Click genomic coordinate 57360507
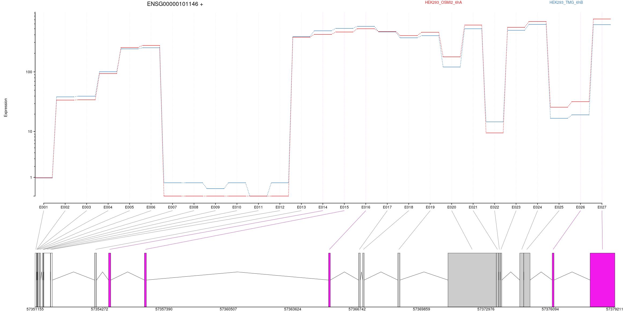Image resolution: width=644 pixels, height=322 pixels. click(x=228, y=309)
